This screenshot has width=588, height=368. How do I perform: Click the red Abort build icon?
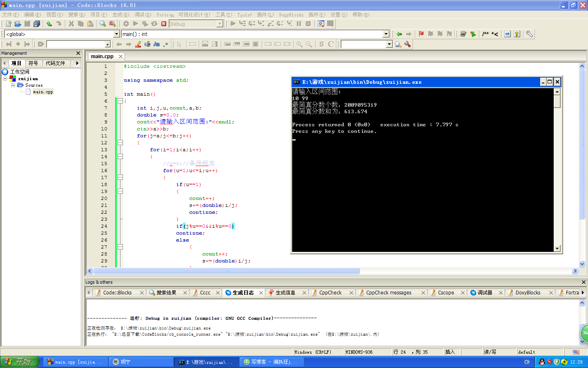(x=164, y=24)
